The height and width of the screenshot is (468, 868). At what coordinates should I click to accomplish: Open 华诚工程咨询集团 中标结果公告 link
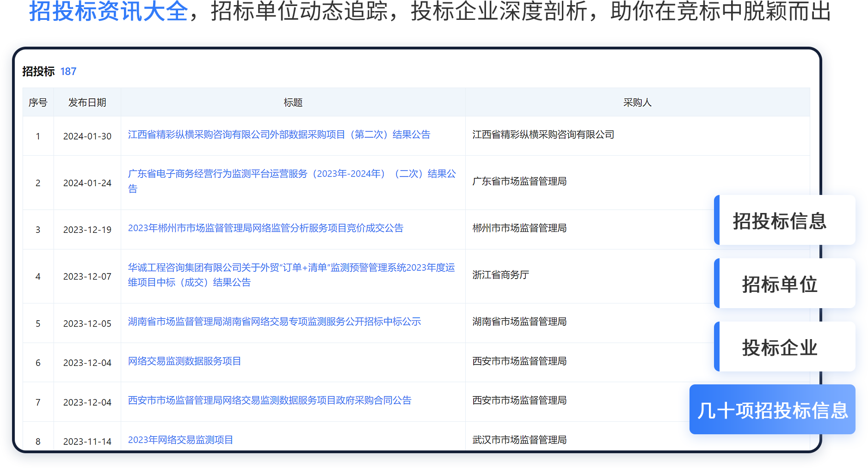(291, 267)
